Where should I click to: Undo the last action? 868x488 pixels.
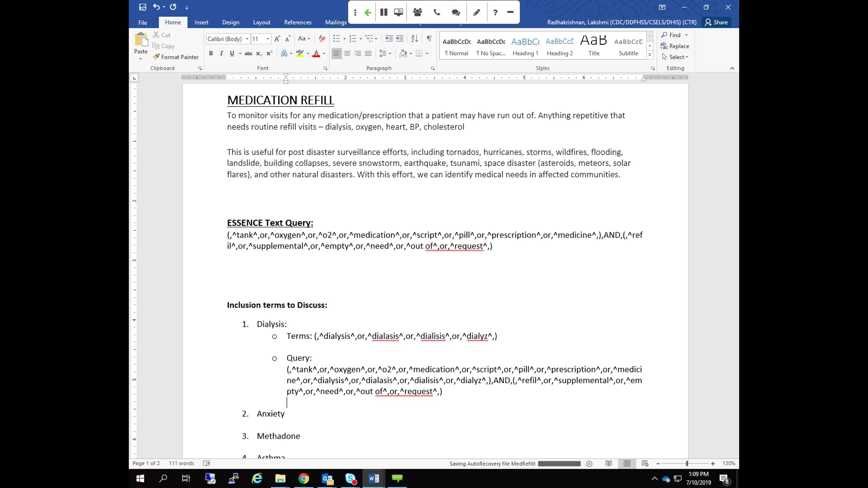156,7
